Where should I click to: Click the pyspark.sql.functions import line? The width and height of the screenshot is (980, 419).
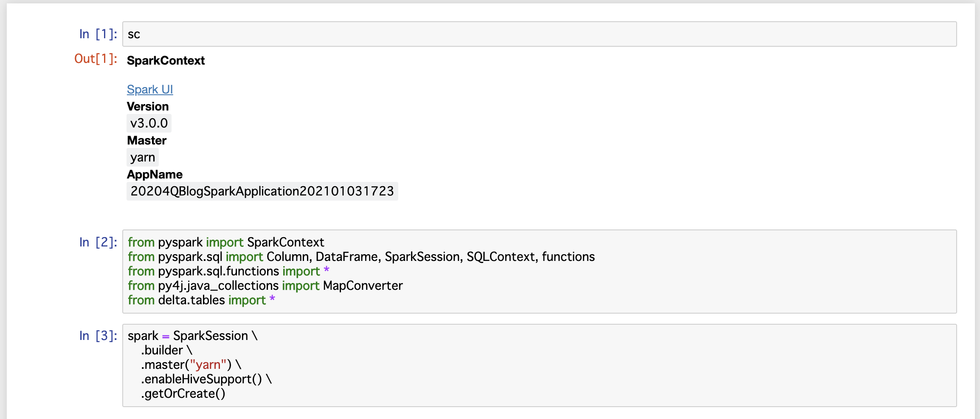tap(228, 271)
